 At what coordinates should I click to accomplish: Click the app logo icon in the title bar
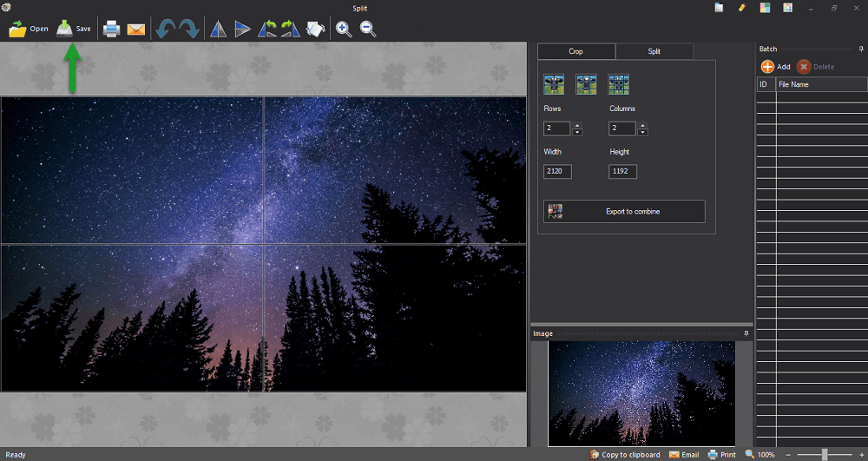click(6, 7)
